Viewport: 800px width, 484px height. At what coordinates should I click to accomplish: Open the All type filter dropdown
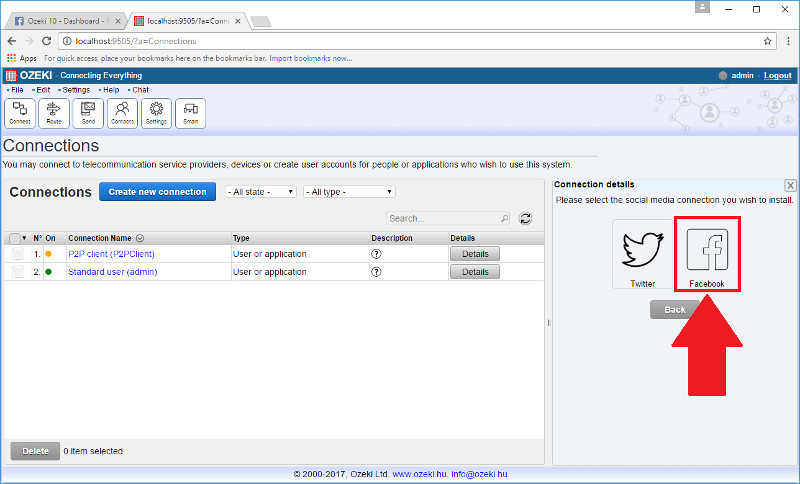(x=349, y=192)
